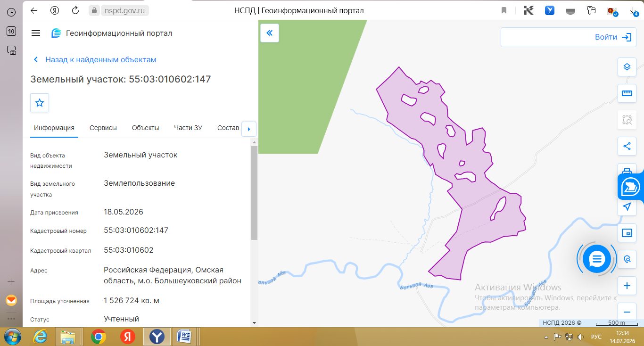Add a sidebar item with the plus
The height and width of the screenshot is (346, 644).
tap(11, 281)
